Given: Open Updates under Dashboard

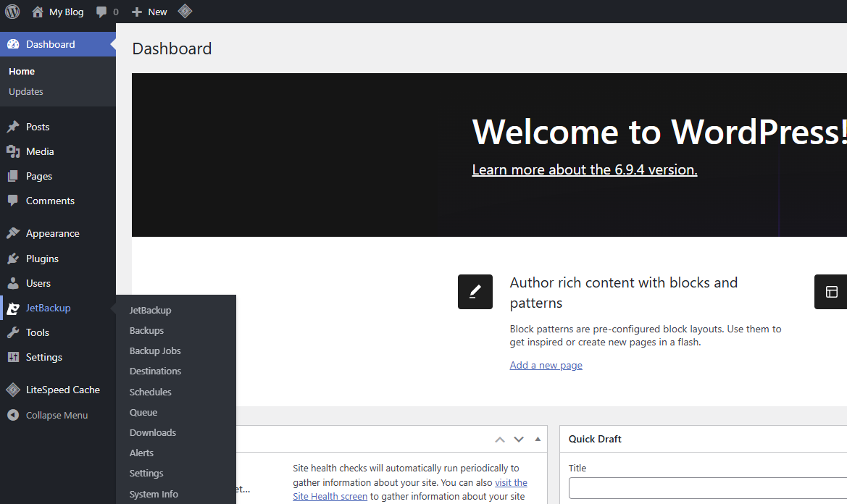Looking at the screenshot, I should coord(26,92).
